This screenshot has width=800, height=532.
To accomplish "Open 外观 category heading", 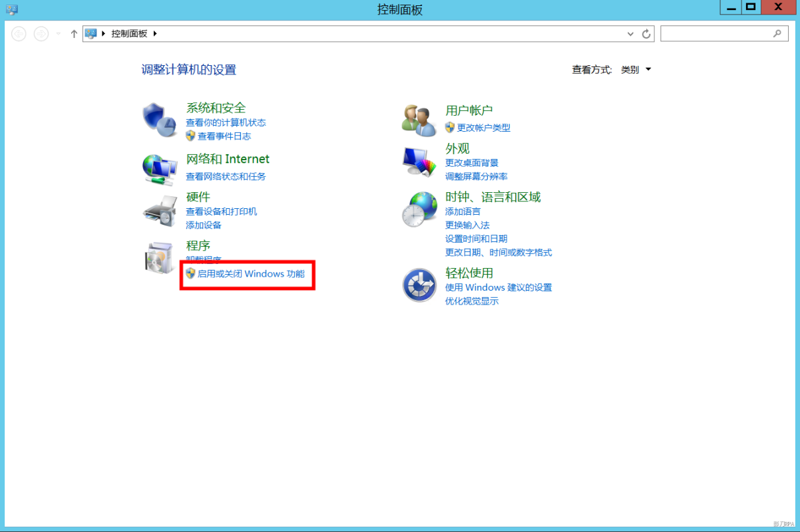I will [x=457, y=148].
